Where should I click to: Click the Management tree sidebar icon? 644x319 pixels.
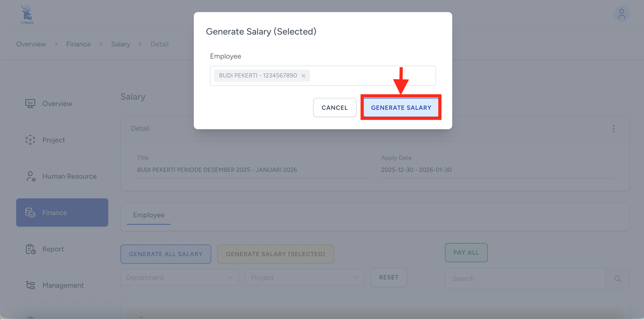[30, 285]
